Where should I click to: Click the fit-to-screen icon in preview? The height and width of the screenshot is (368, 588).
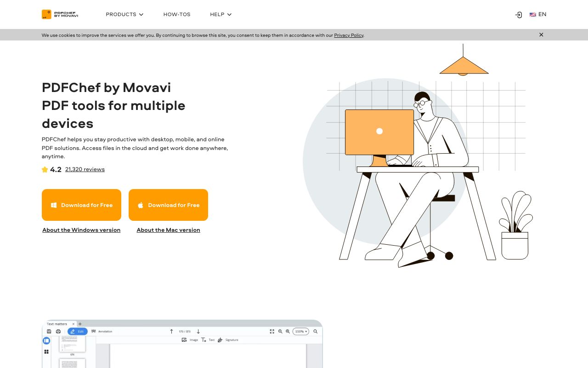pyautogui.click(x=272, y=331)
